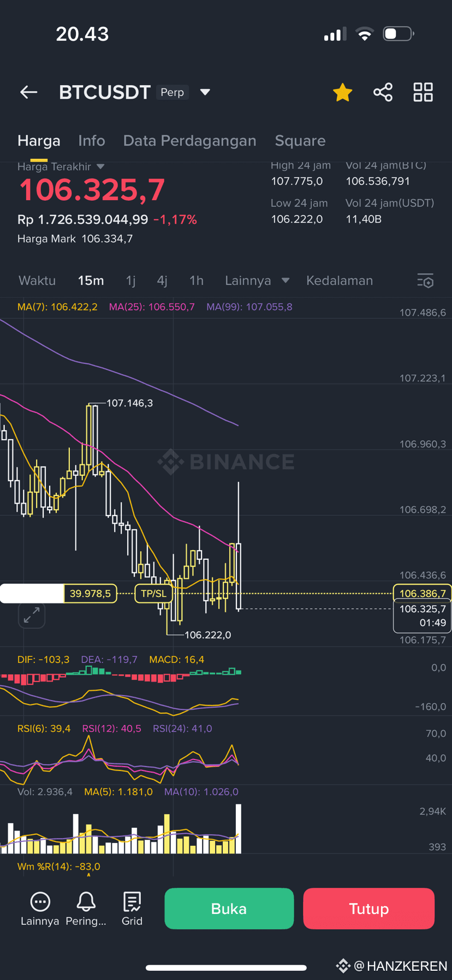Tap the current price 106.325,7 countdown tag
Viewport: 452px width, 980px height.
[x=423, y=616]
